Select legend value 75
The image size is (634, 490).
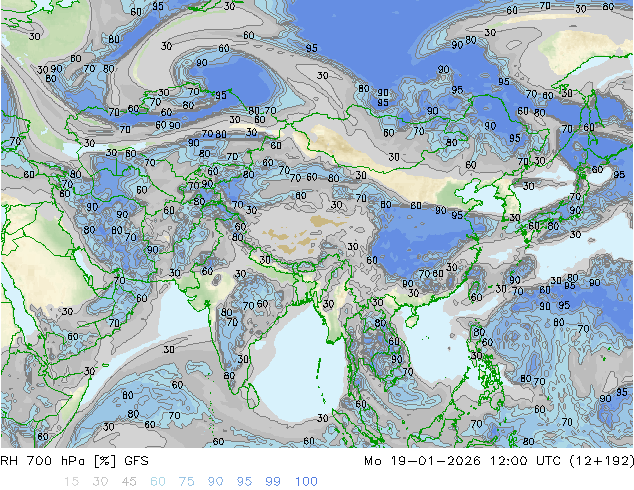pos(186,482)
